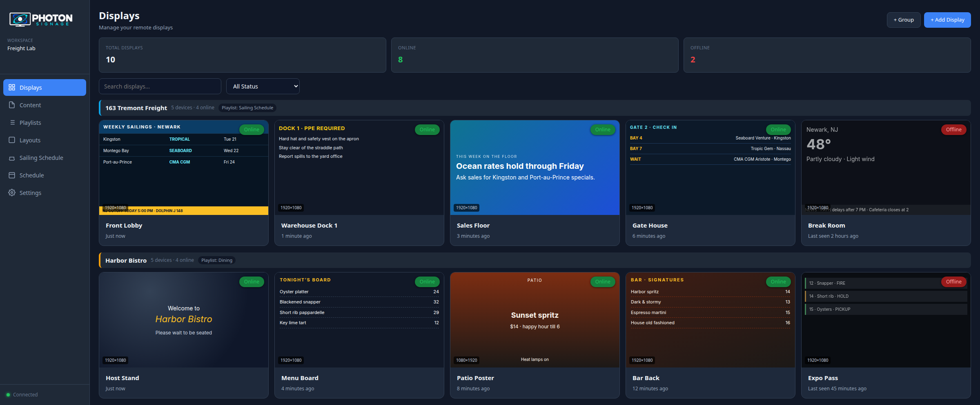Click the Offline badge on Expo Pass
The height and width of the screenshot is (405, 980).
click(x=954, y=281)
